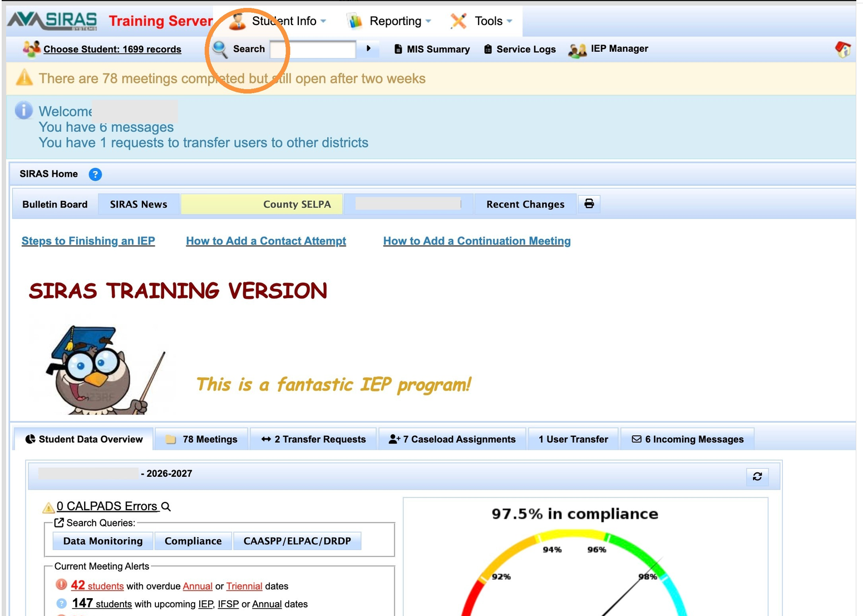Expand the Reporting menu arrow
Image resolution: width=863 pixels, height=616 pixels.
[x=428, y=21]
